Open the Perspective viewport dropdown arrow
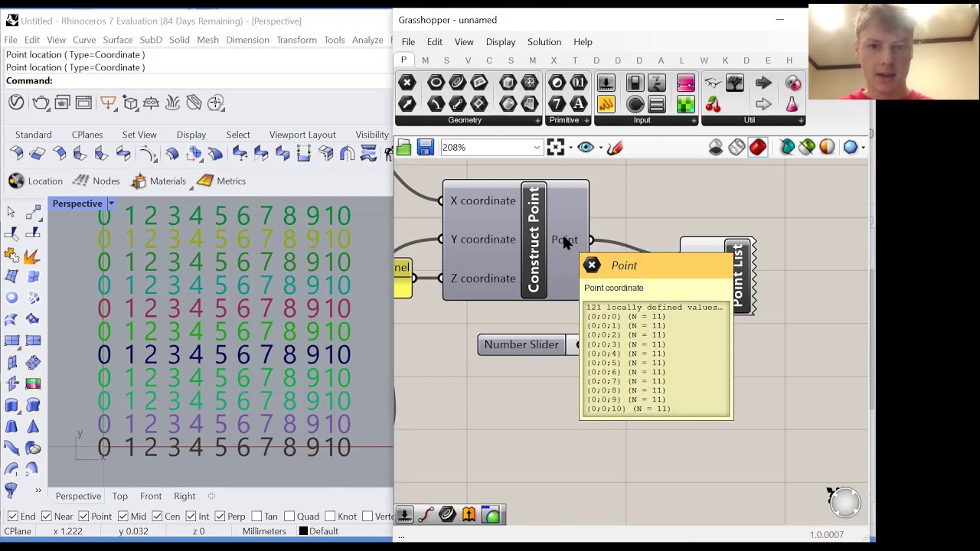Image resolution: width=980 pixels, height=551 pixels. [111, 204]
